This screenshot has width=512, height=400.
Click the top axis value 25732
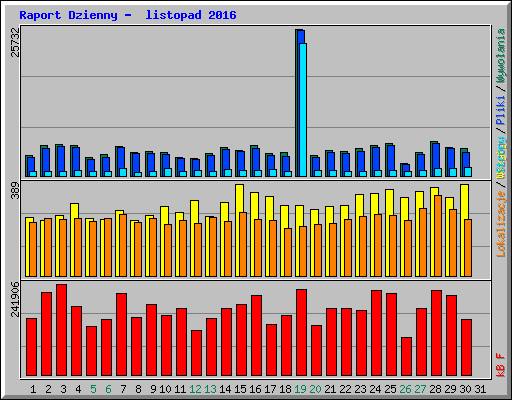pos(15,42)
